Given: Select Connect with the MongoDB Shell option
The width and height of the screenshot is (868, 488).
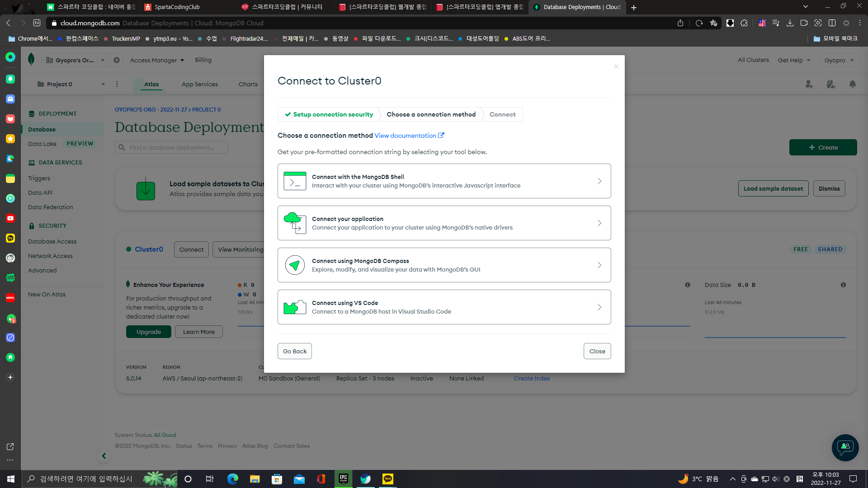Looking at the screenshot, I should pyautogui.click(x=444, y=181).
